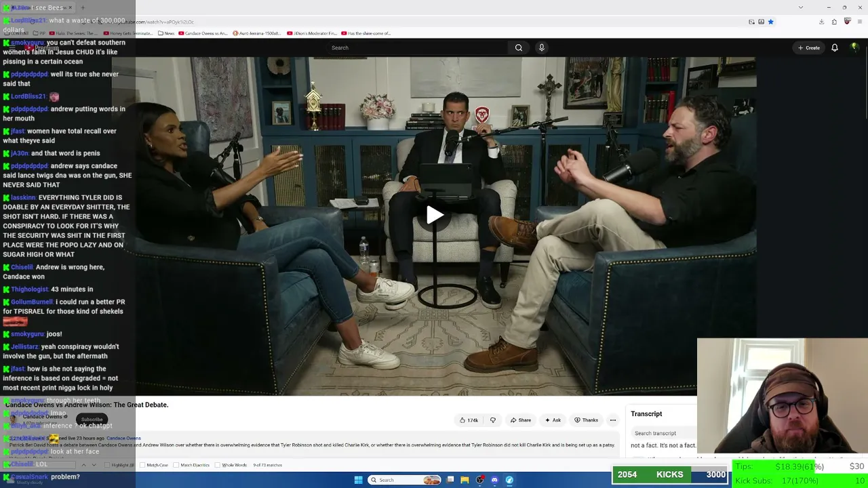This screenshot has height=488, width=868.
Task: Open Task View on the taskbar
Action: coord(450,480)
